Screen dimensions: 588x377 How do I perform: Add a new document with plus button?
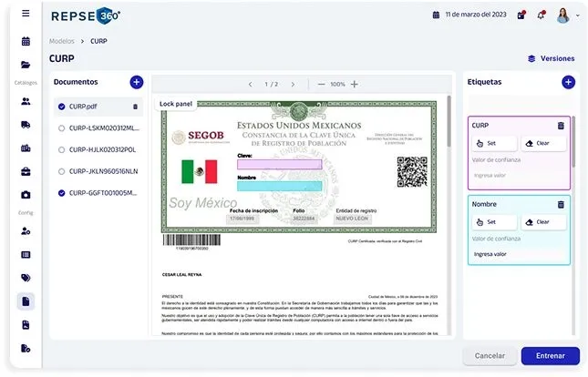[x=137, y=82]
